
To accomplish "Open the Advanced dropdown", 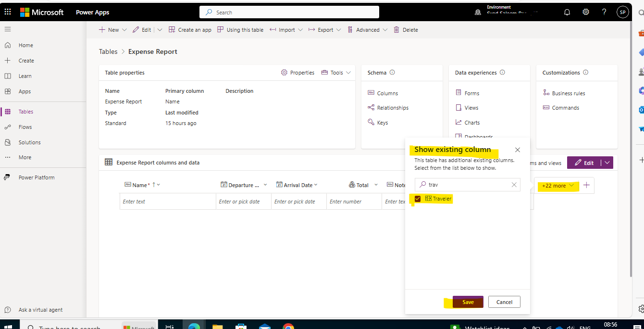I will tap(367, 30).
